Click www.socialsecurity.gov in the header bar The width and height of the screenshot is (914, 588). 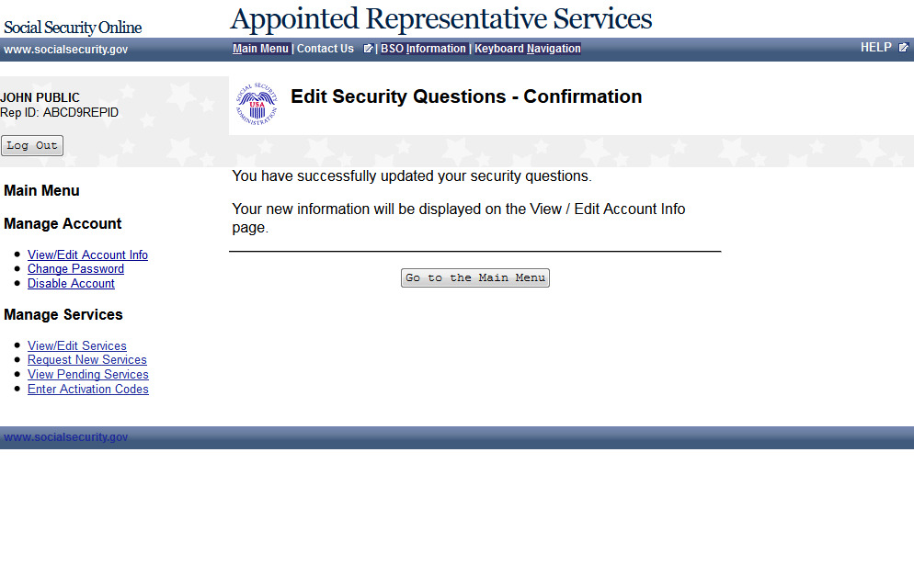tap(66, 50)
